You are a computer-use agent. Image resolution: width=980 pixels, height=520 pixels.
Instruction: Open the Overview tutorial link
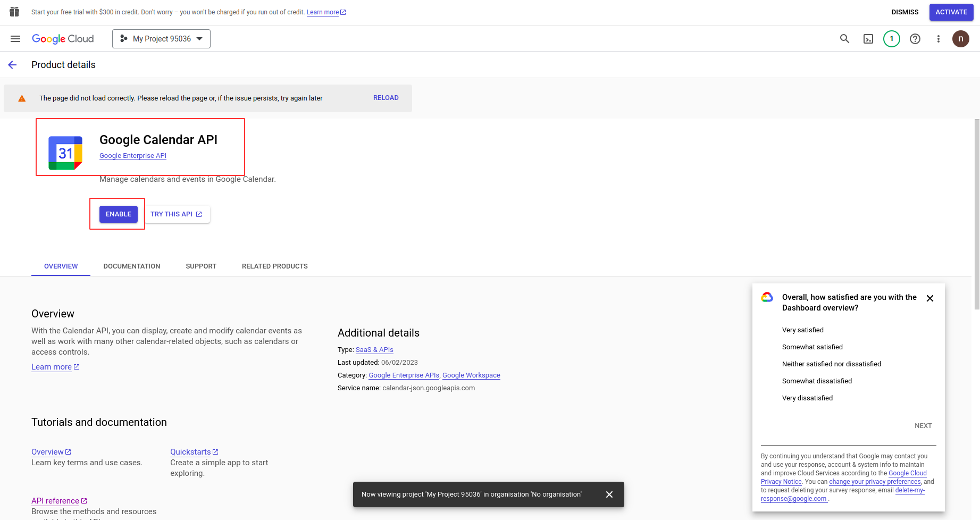coord(51,452)
